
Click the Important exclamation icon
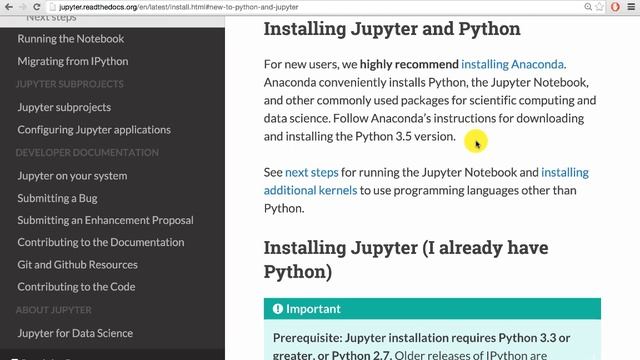(x=278, y=309)
